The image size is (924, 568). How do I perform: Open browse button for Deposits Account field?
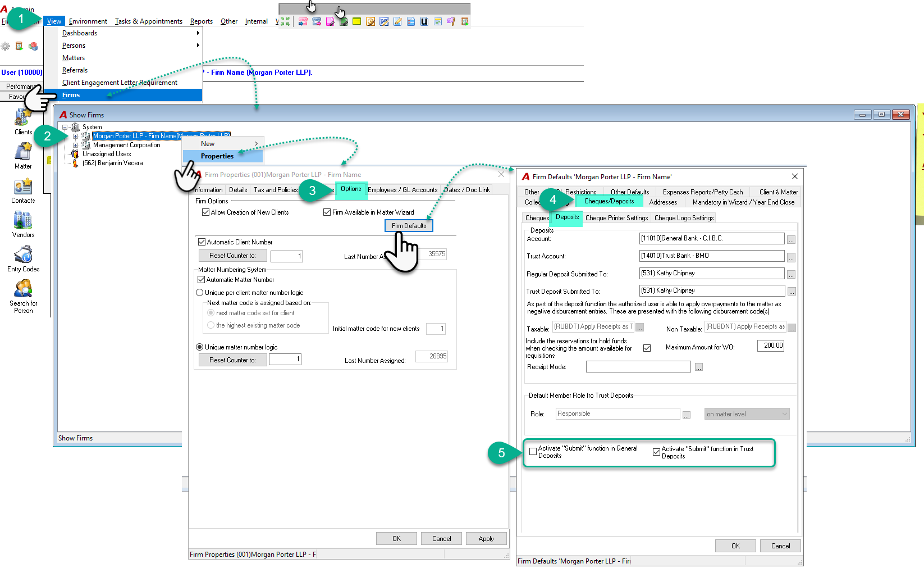(791, 240)
